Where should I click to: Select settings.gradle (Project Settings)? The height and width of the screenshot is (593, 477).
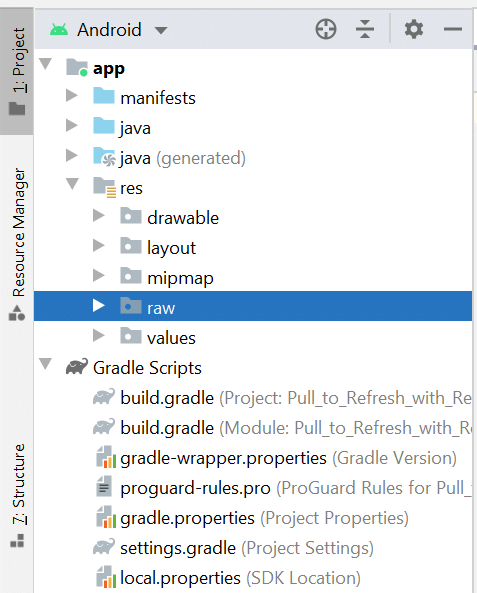click(247, 548)
